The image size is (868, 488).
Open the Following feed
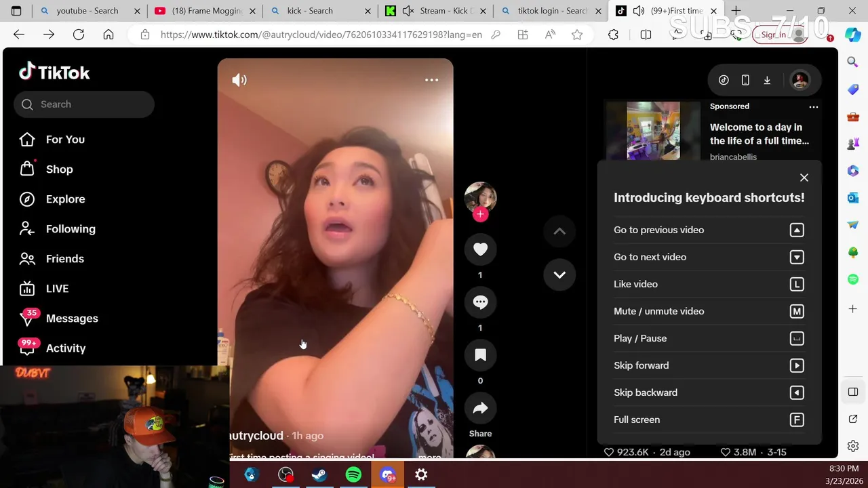71,228
